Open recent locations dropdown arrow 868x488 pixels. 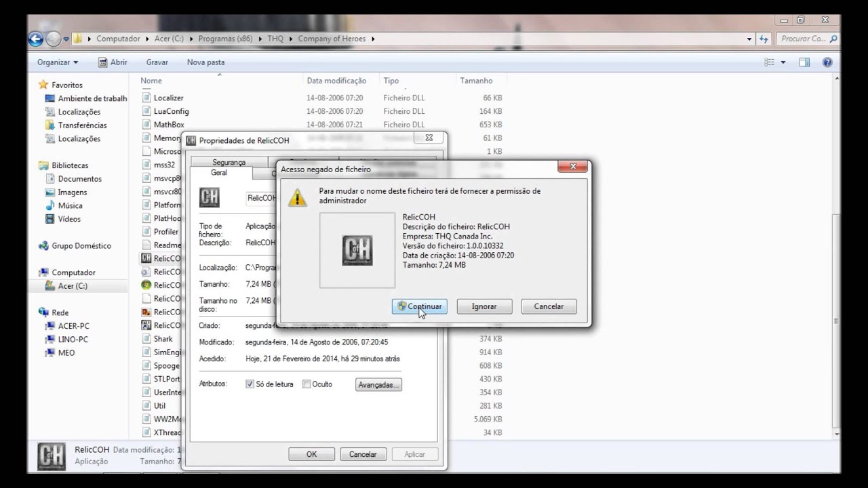tap(66, 39)
